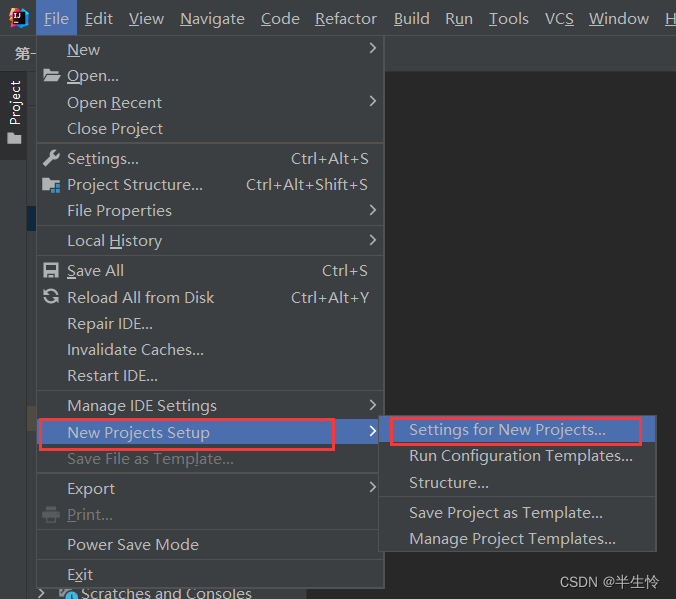Choose Invalidate Caches...
Image resolution: width=676 pixels, height=599 pixels.
pos(210,350)
